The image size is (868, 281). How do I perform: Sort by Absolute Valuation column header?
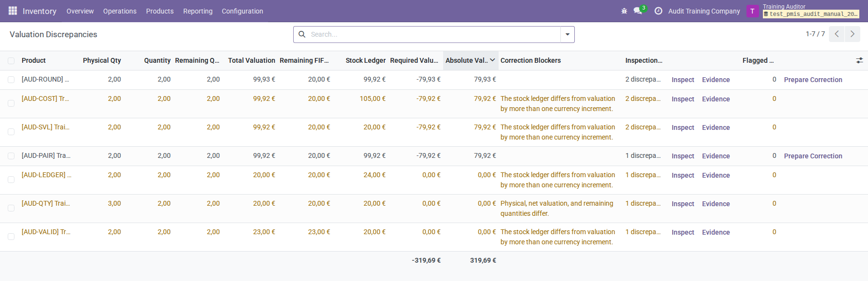pos(470,60)
